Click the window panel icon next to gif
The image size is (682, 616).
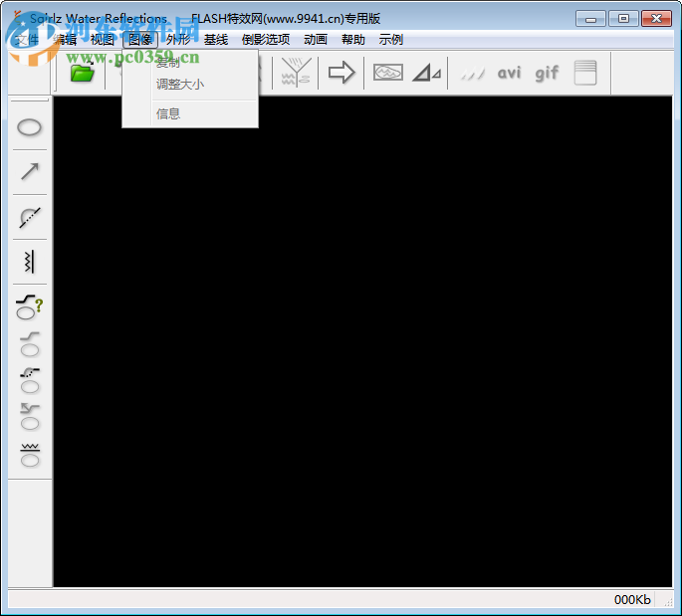[585, 73]
